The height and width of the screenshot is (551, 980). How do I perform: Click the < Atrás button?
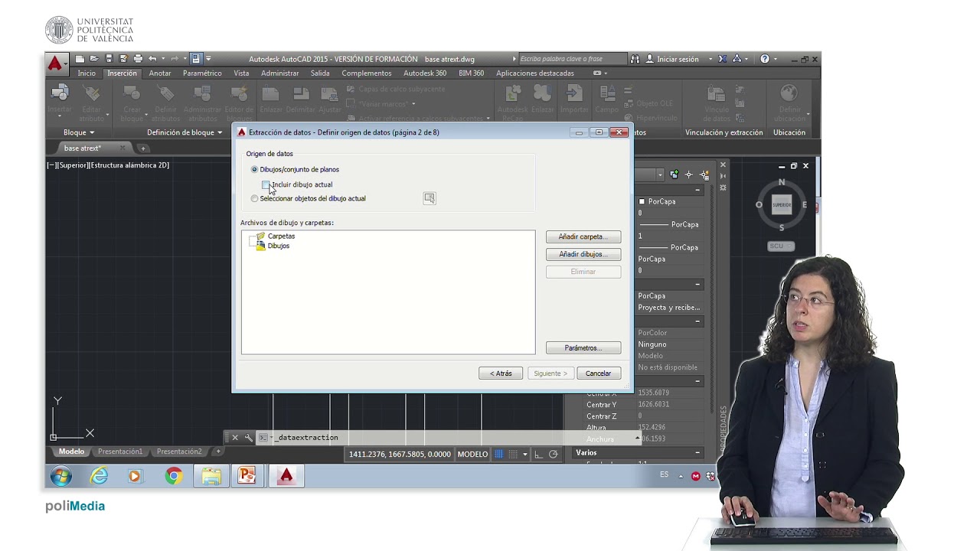501,373
